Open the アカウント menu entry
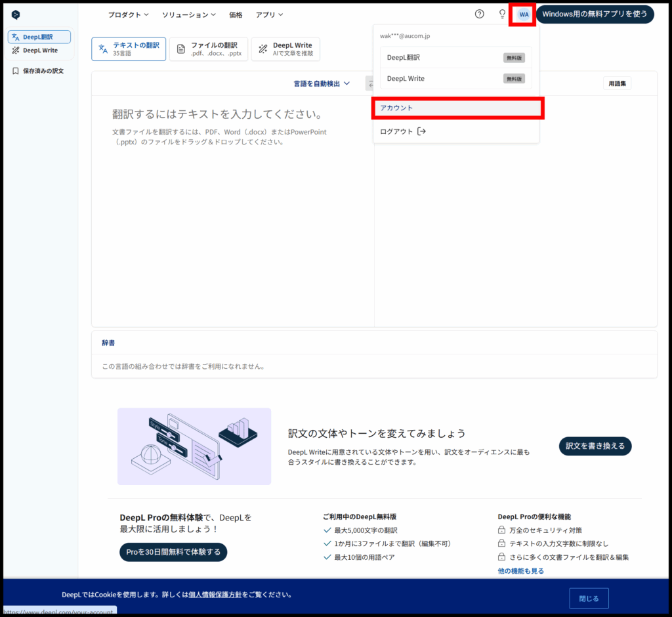 point(457,108)
